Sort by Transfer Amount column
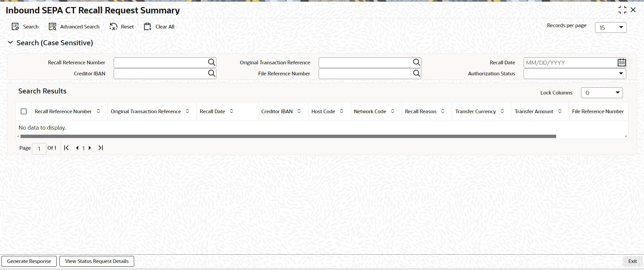This screenshot has width=644, height=270. point(560,111)
